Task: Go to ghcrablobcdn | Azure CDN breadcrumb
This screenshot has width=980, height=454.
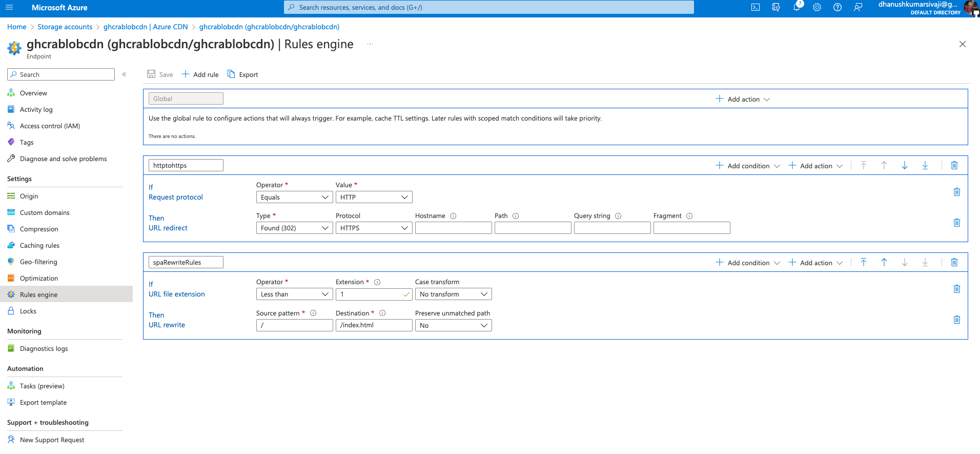Action: coord(146,27)
